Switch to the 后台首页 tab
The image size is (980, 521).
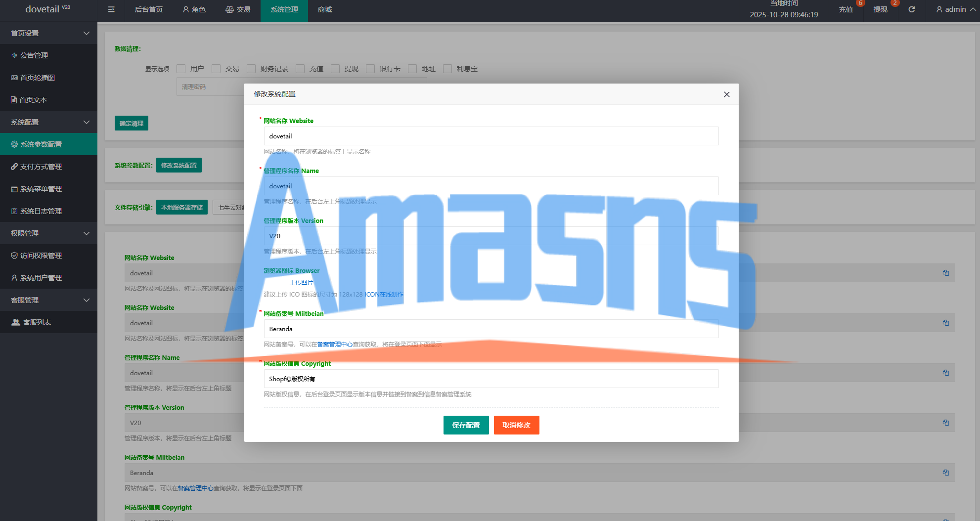(x=149, y=9)
